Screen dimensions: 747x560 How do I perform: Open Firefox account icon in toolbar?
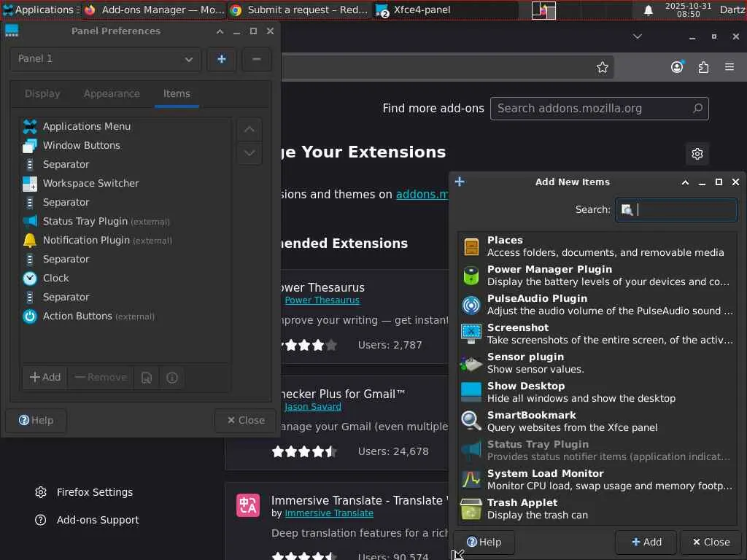click(677, 67)
